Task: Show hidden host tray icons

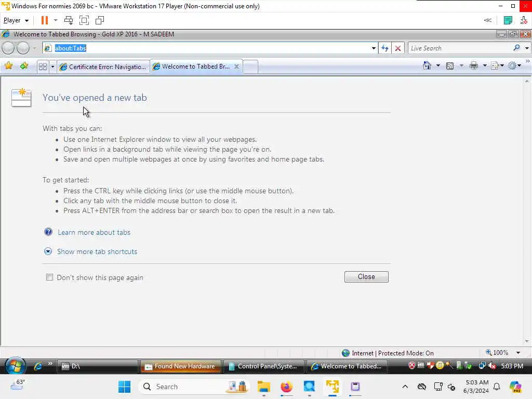Action: click(x=405, y=387)
